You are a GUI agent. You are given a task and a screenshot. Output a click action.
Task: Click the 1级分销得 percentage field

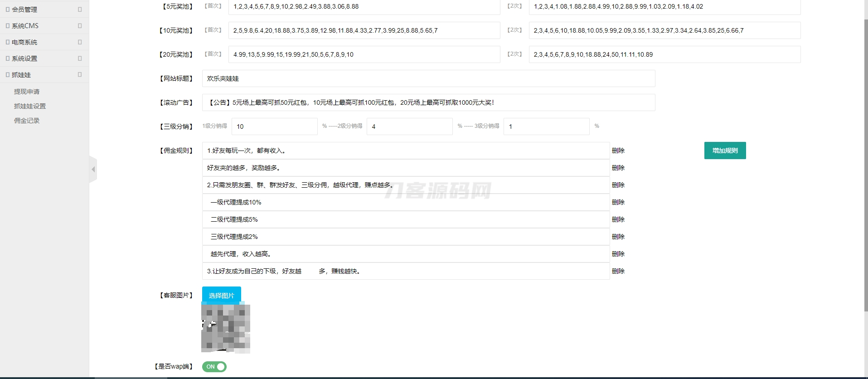(x=274, y=126)
